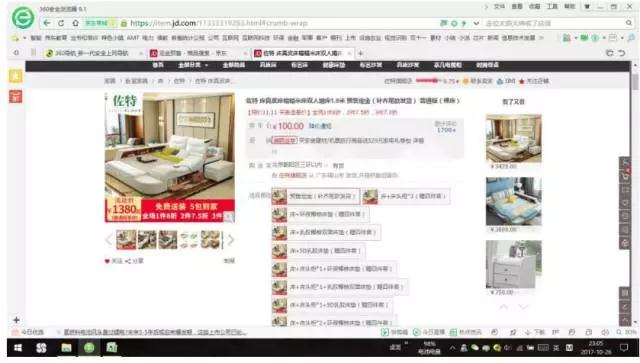640x363 pixels.
Task: Expand the all-categories dropdown in black nav bar
Action: [x=193, y=65]
